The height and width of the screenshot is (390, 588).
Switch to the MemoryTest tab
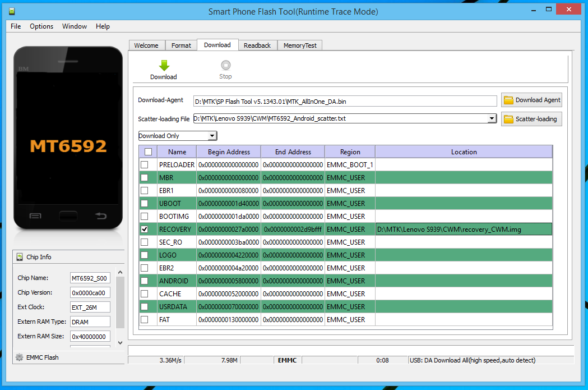[x=300, y=45]
